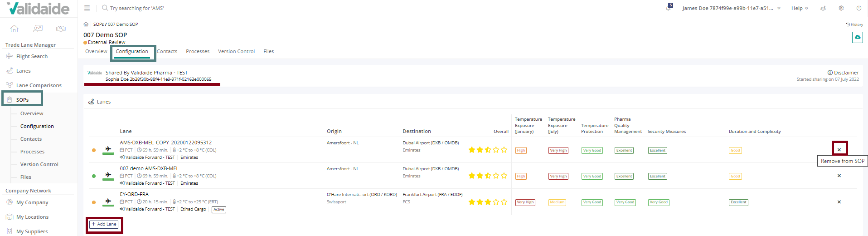The image size is (868, 236).
Task: Remove AMS-DXB-MEL_COPY lane from SOP
Action: 839,150
